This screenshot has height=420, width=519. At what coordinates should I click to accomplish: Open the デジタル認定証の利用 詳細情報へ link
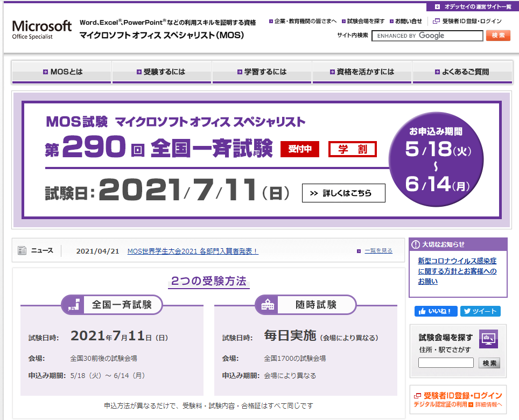(458, 404)
